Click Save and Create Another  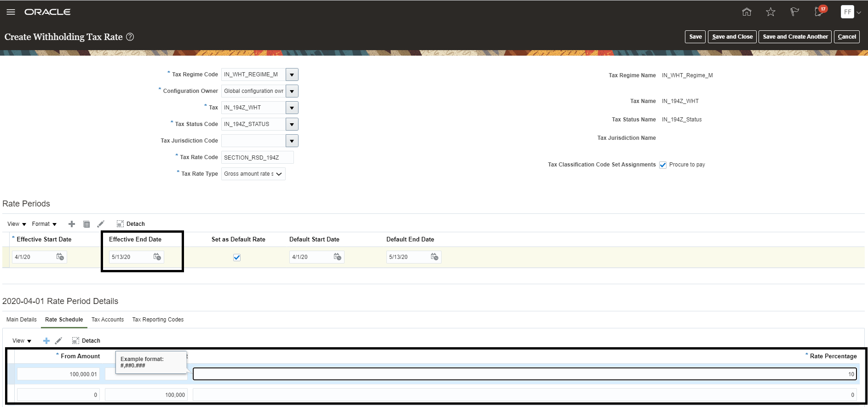[x=795, y=37]
